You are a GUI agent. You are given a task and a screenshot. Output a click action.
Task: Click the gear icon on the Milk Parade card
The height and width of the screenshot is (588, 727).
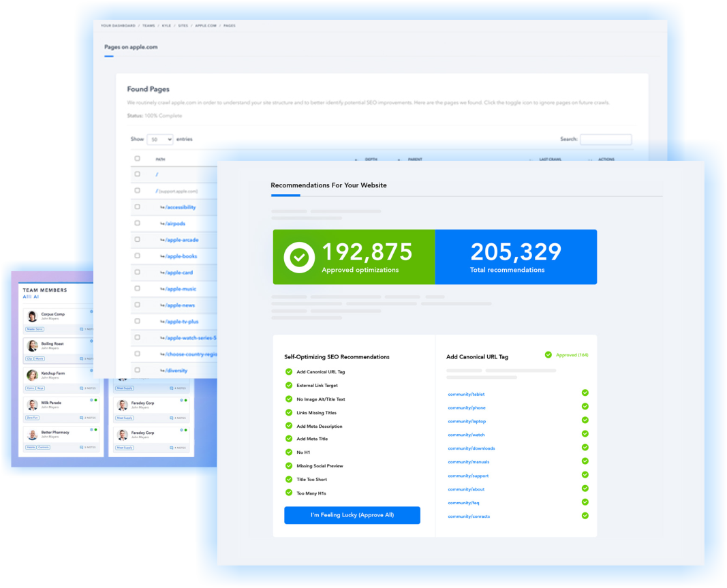tap(92, 399)
